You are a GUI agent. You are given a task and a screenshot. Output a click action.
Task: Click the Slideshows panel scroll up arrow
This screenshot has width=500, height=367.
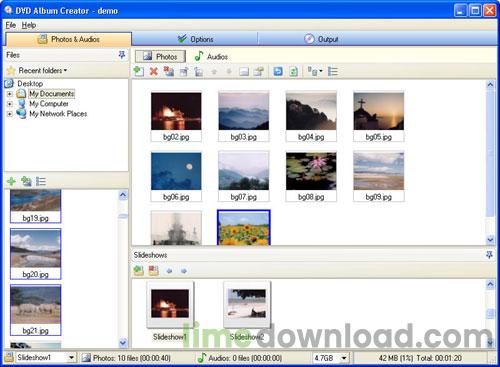(x=490, y=285)
